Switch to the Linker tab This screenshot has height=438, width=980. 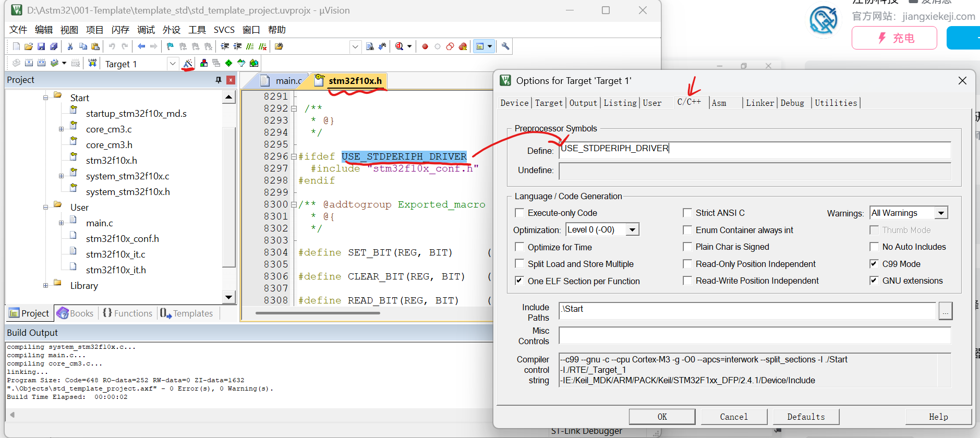(760, 103)
